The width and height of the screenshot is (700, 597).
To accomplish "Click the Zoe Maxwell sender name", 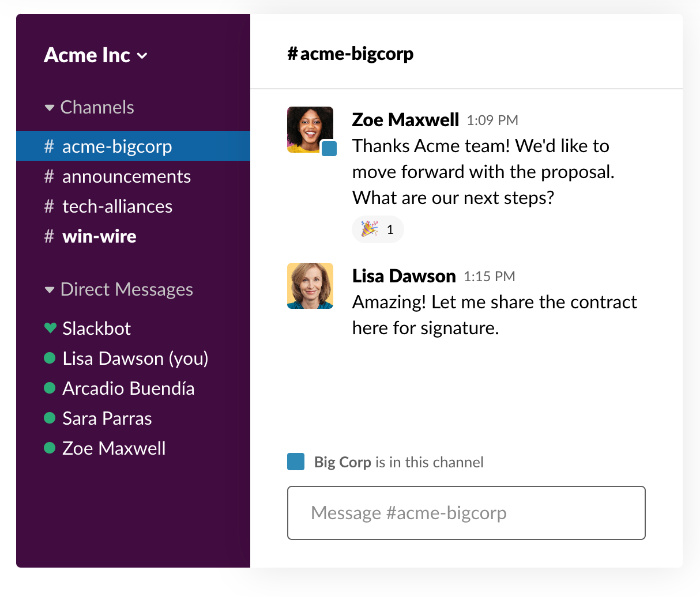I will (405, 120).
